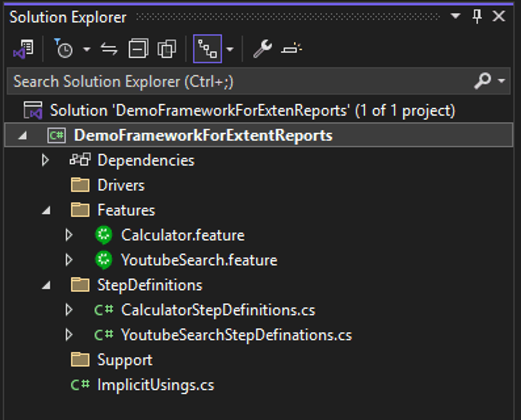Open the file nesting dropdown arrow
521x420 pixels.
click(230, 49)
